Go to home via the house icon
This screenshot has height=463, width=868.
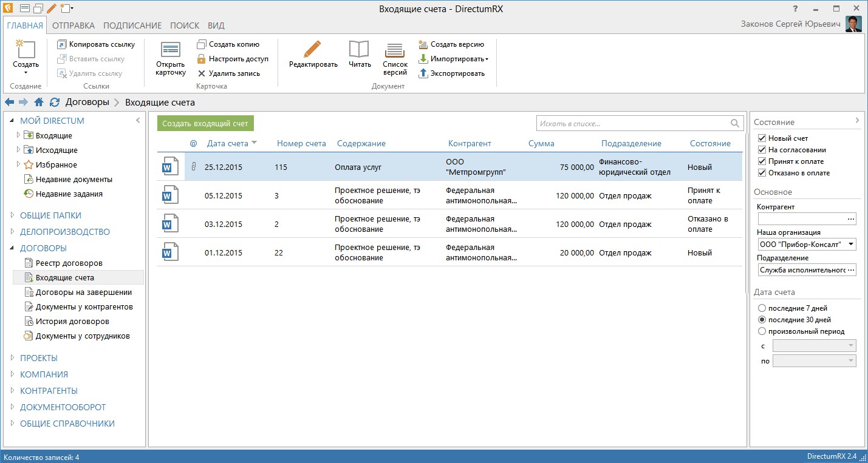39,102
